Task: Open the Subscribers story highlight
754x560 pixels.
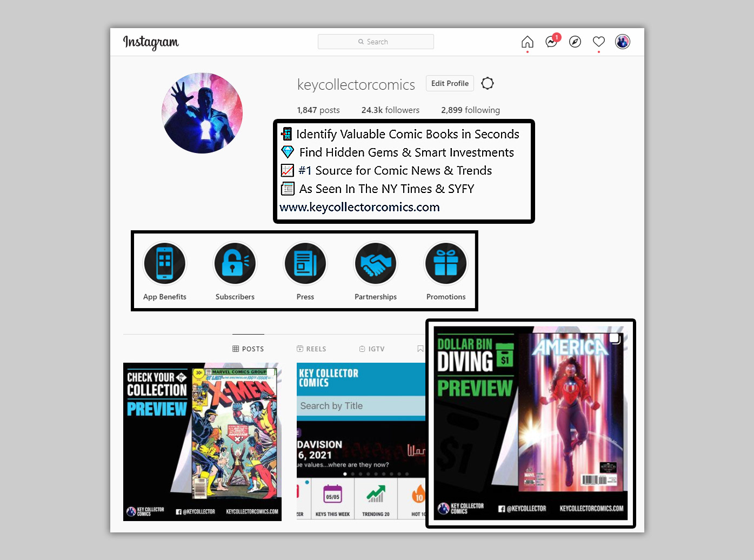Action: pyautogui.click(x=235, y=271)
